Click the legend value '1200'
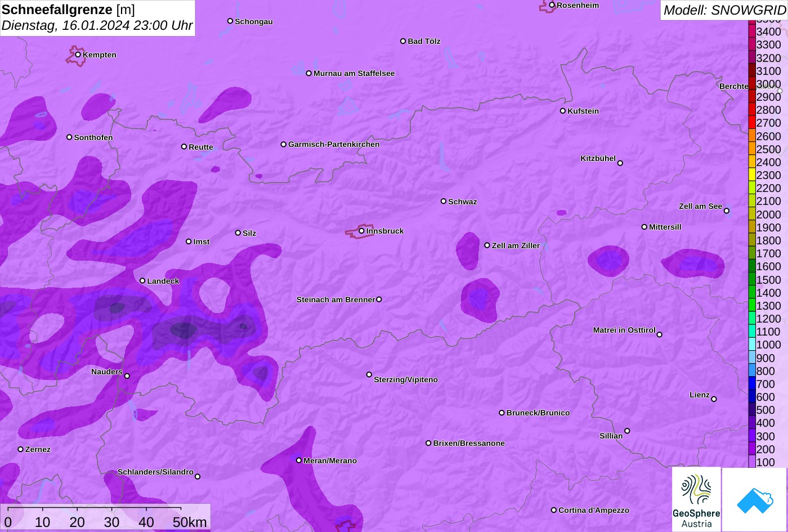 768,319
